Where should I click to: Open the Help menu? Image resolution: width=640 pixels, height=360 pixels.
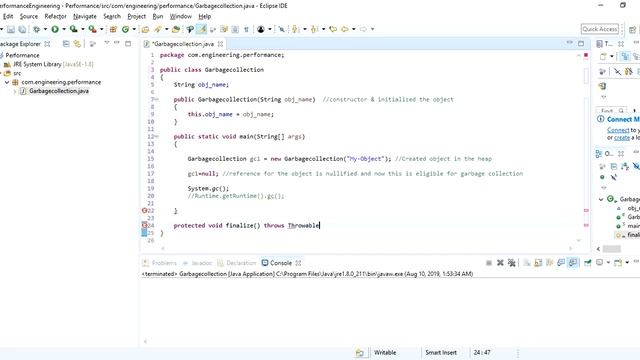[x=204, y=16]
